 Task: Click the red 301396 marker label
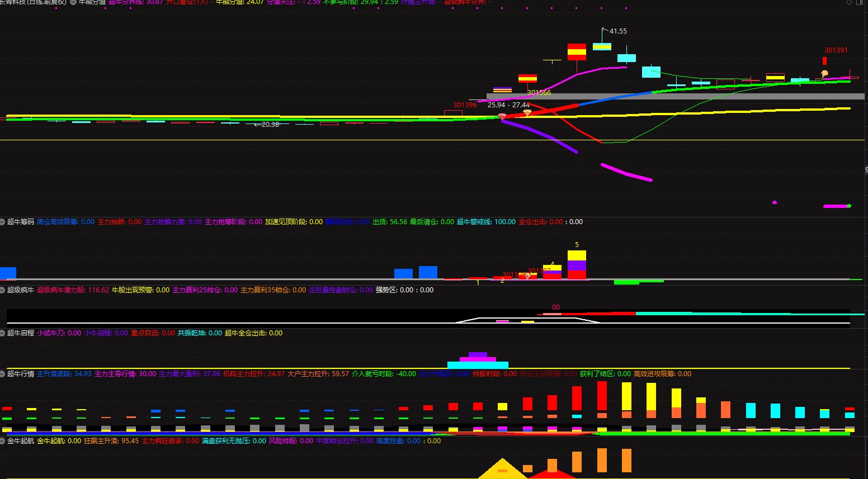point(465,105)
